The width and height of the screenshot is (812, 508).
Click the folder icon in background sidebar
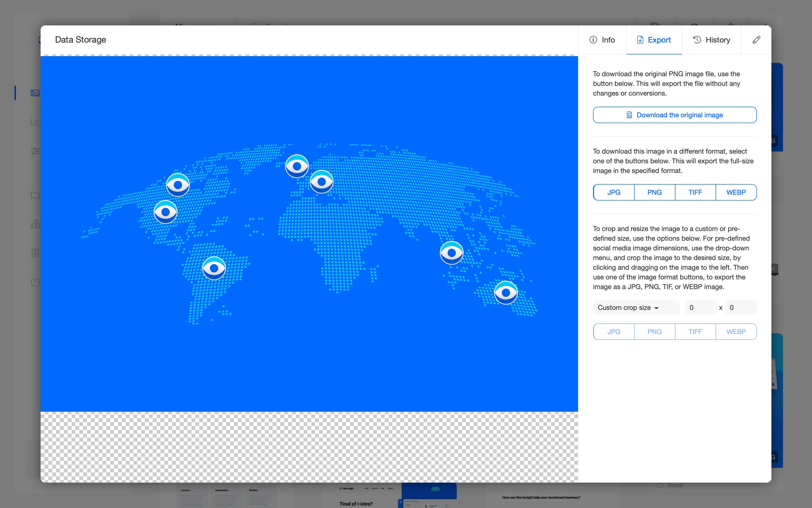click(x=35, y=195)
